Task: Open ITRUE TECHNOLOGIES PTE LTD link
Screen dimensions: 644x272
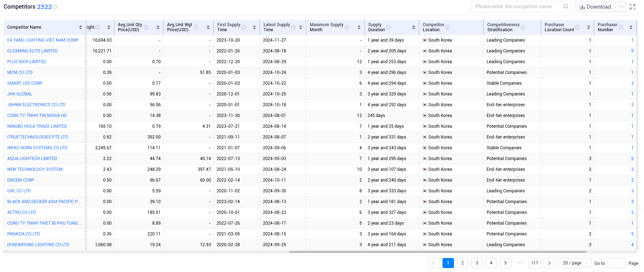Action: click(x=38, y=137)
